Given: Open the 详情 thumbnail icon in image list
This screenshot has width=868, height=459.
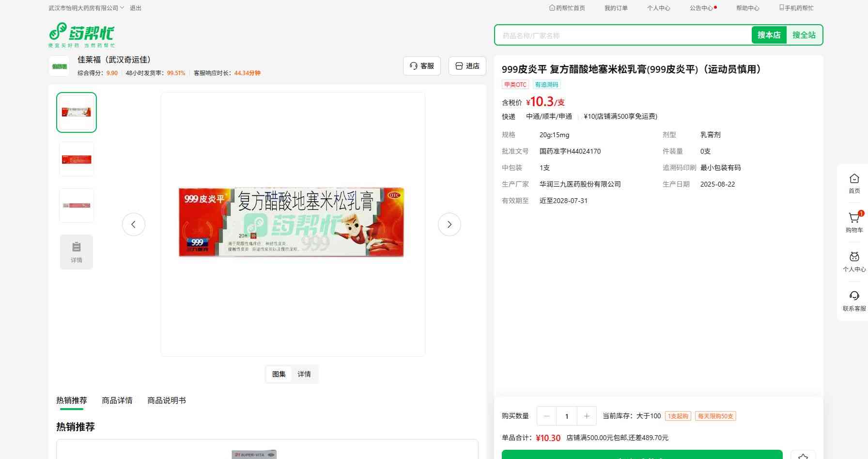Looking at the screenshot, I should click(77, 252).
